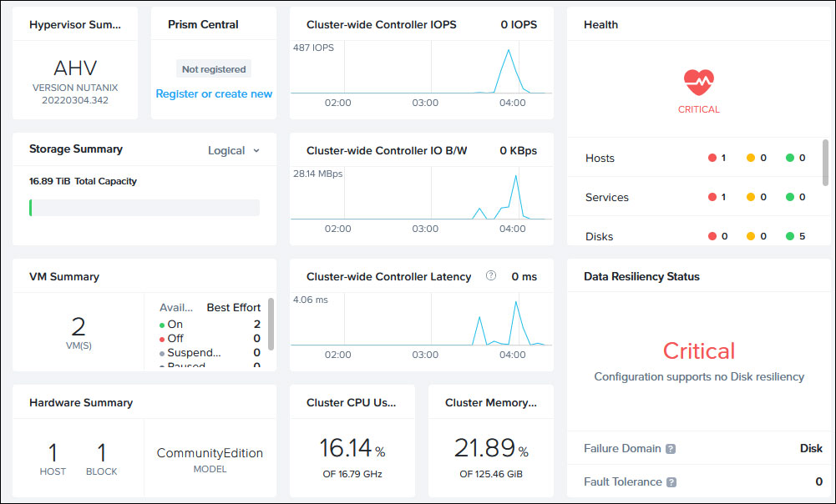This screenshot has height=504, width=836.
Task: Click the Failure Domain value Disk
Action: (811, 449)
